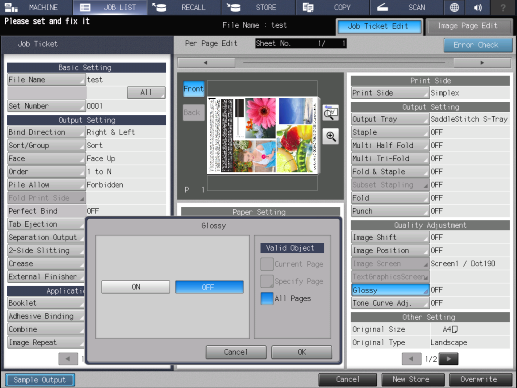Open the Bind Direction setting
This screenshot has width=517, height=388.
click(x=46, y=132)
